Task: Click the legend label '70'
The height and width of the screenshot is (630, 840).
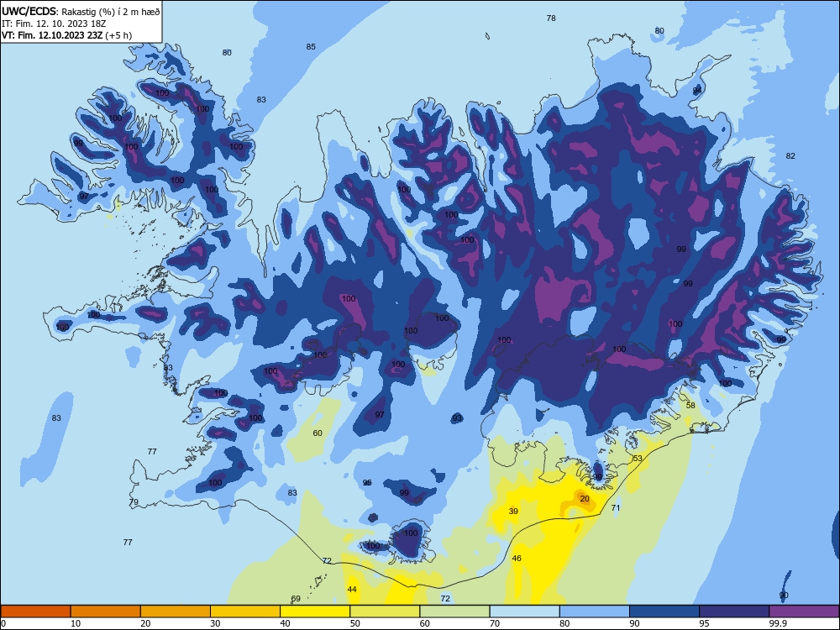Action: (495, 623)
